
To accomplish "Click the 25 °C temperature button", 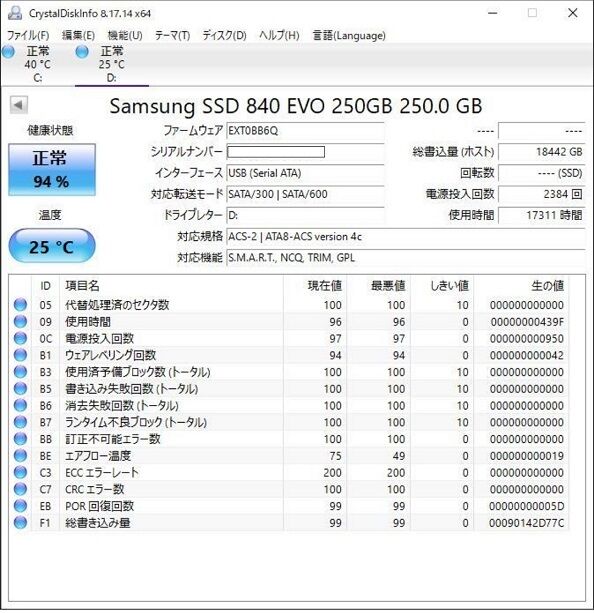I will (x=52, y=246).
